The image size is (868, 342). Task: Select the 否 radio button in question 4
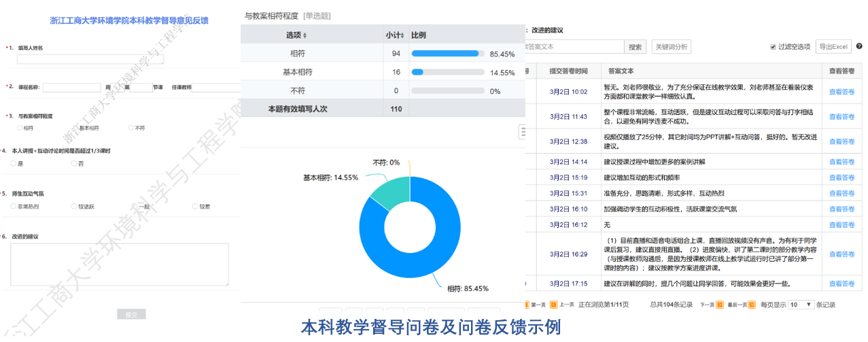(x=74, y=163)
